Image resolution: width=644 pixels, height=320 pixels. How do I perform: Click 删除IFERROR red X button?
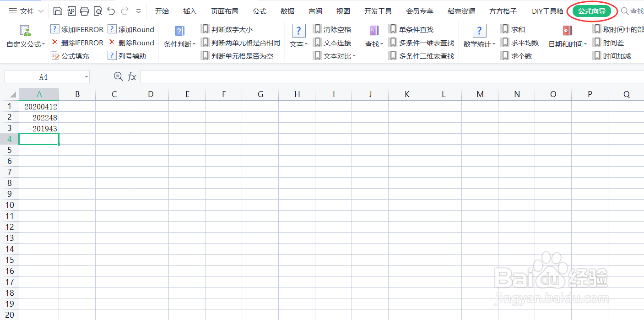pyautogui.click(x=77, y=43)
